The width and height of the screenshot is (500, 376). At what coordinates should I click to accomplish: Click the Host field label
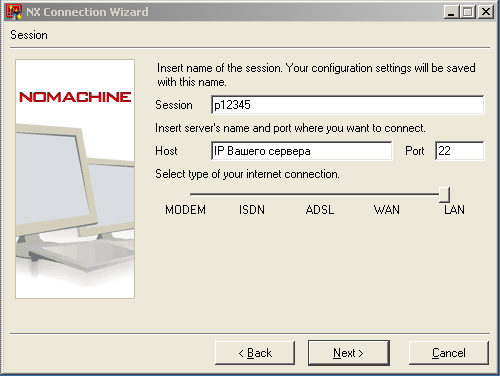click(x=166, y=151)
